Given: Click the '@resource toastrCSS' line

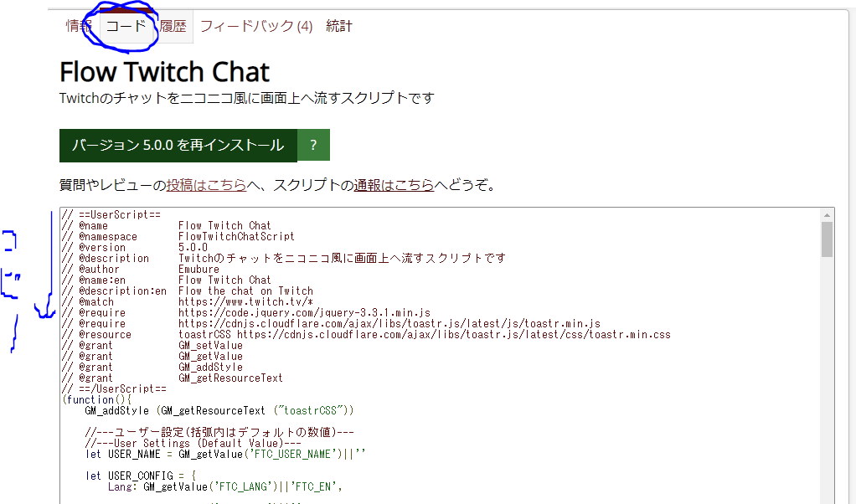Looking at the screenshot, I should [366, 335].
